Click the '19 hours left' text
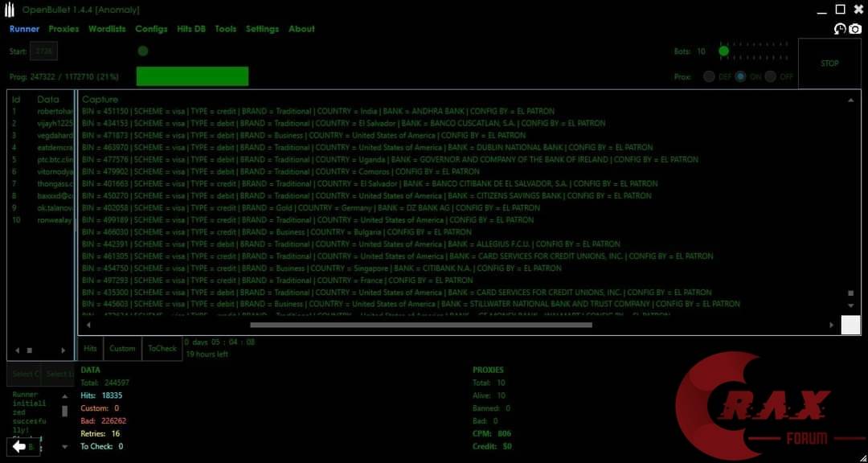This screenshot has width=868, height=463. pos(207,354)
